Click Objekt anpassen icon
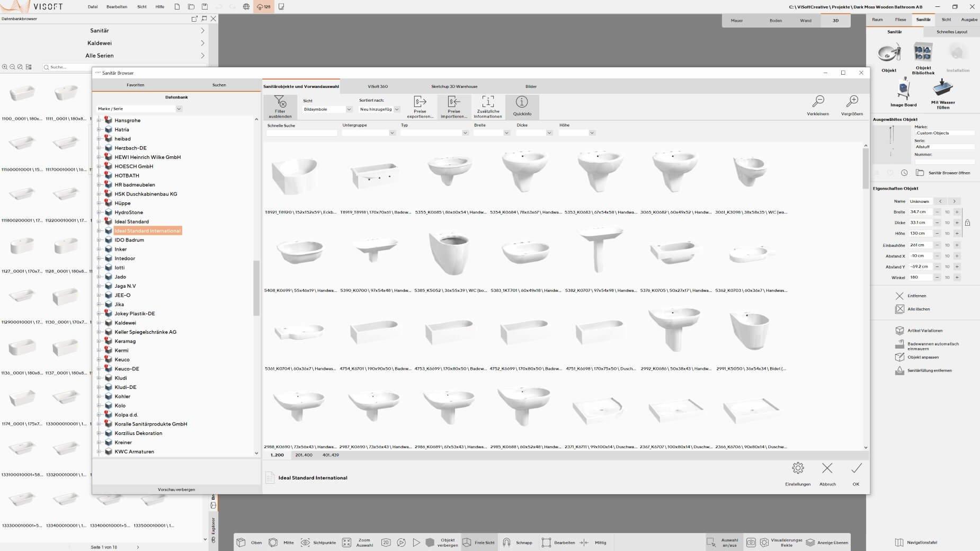The width and height of the screenshot is (980, 551). (x=899, y=357)
